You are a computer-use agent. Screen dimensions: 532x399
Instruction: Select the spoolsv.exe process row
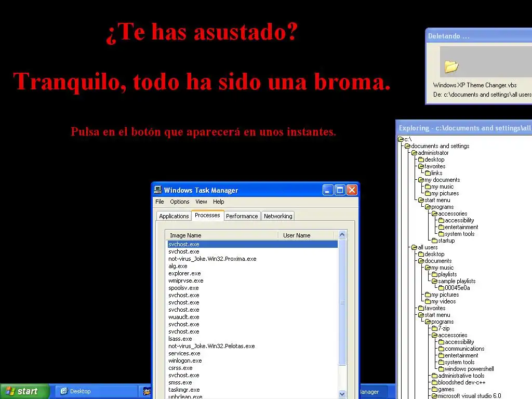[x=252, y=288]
